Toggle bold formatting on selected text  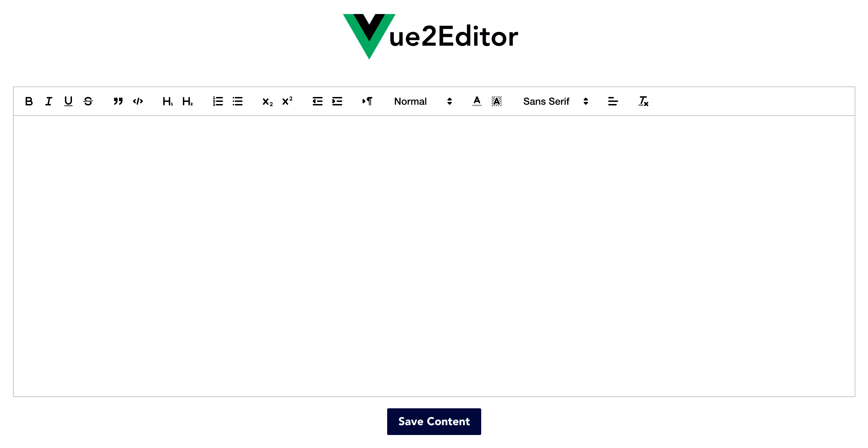click(x=29, y=101)
